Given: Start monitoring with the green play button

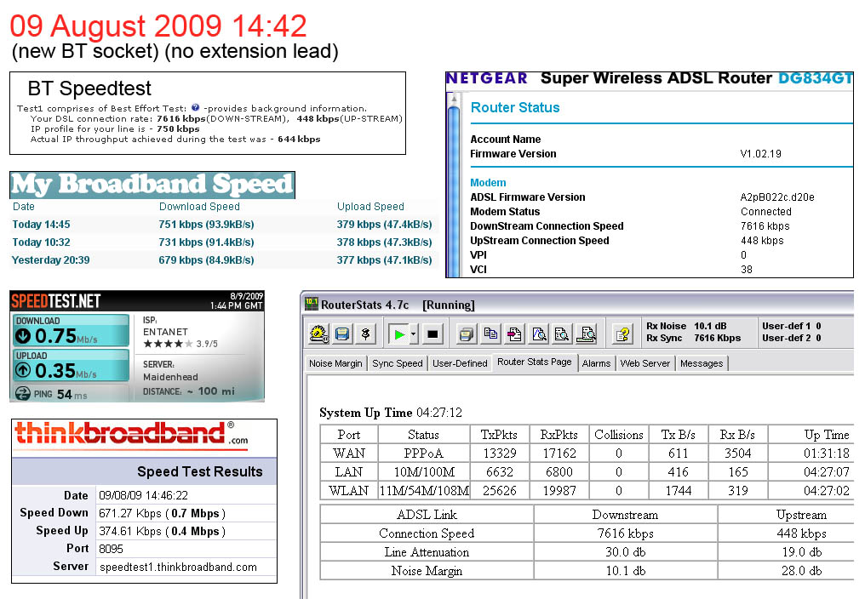Looking at the screenshot, I should (x=398, y=334).
